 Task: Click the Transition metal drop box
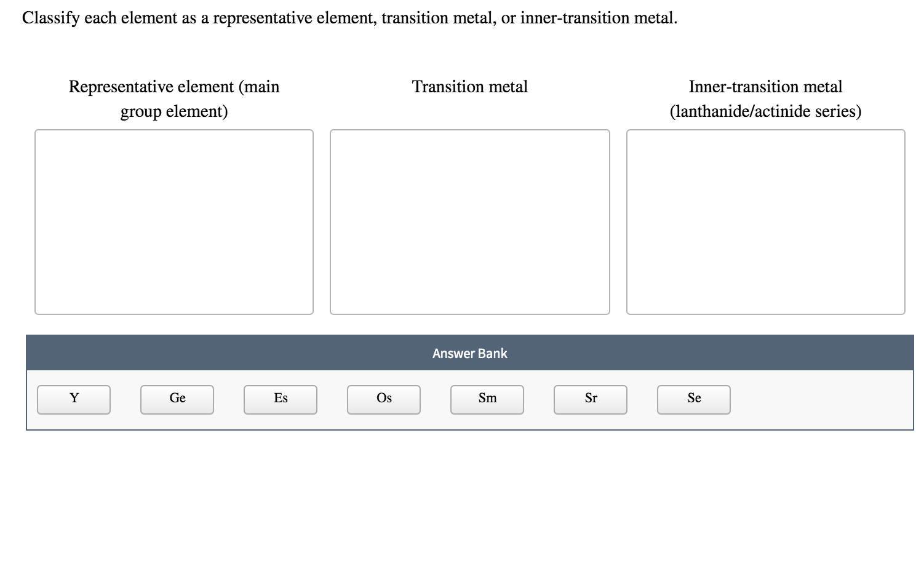(x=469, y=221)
